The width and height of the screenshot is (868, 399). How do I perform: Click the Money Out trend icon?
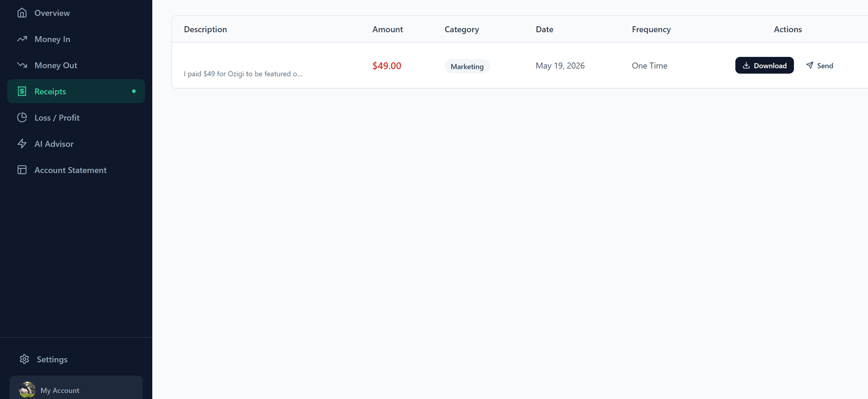(x=22, y=65)
